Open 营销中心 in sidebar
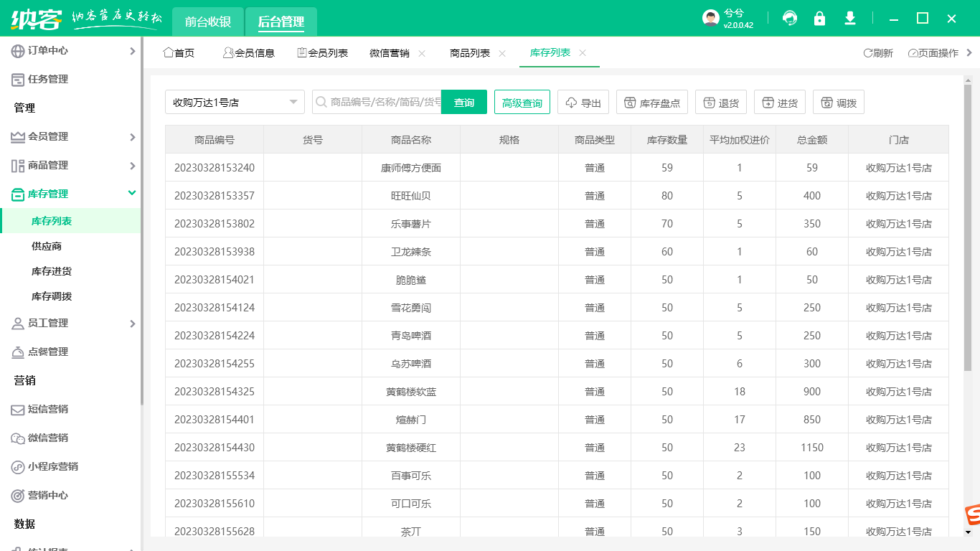 [48, 496]
